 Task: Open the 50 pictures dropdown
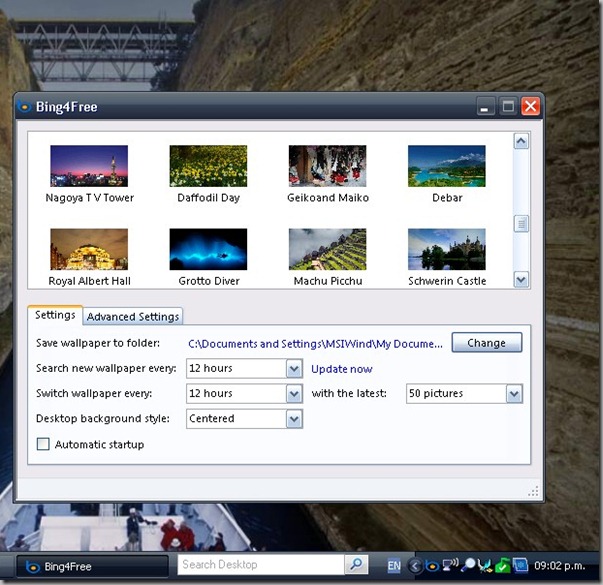(514, 394)
